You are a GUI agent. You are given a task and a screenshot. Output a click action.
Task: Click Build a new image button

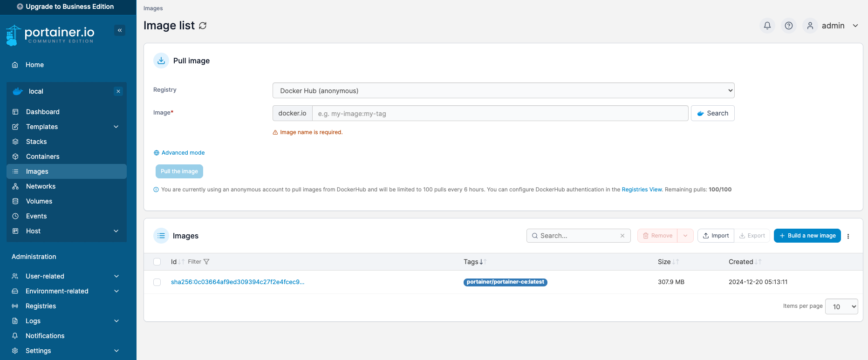tap(807, 236)
